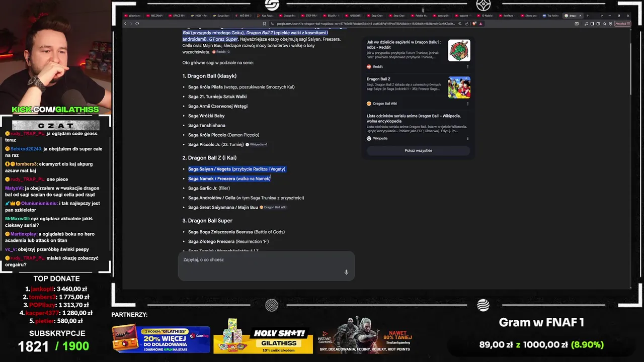Click Saga Króla Piccolo item
Image resolution: width=644 pixels, height=362 pixels.
point(223,135)
